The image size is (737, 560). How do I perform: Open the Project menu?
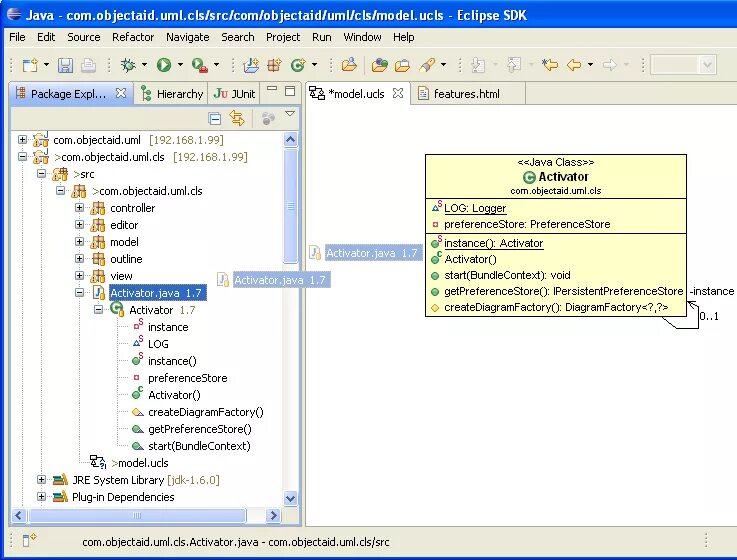pos(283,37)
